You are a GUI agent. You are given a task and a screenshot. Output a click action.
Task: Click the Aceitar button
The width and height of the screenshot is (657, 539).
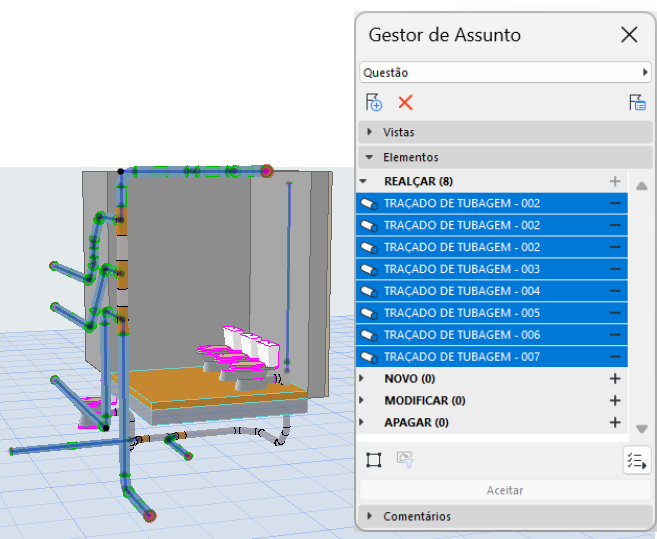click(505, 490)
